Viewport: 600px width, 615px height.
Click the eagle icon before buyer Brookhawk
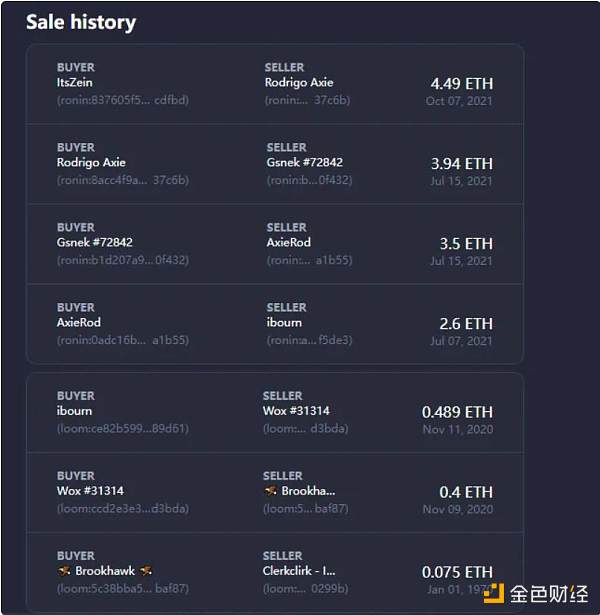64,571
